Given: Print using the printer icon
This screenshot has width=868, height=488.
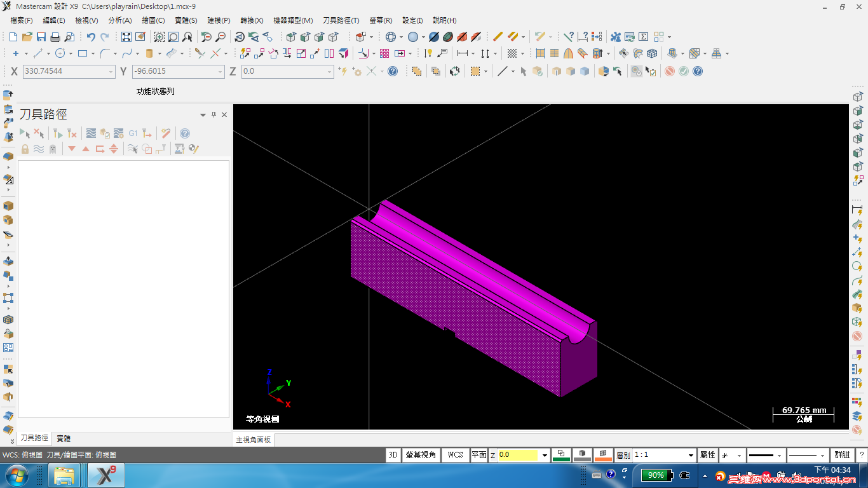Looking at the screenshot, I should point(55,37).
